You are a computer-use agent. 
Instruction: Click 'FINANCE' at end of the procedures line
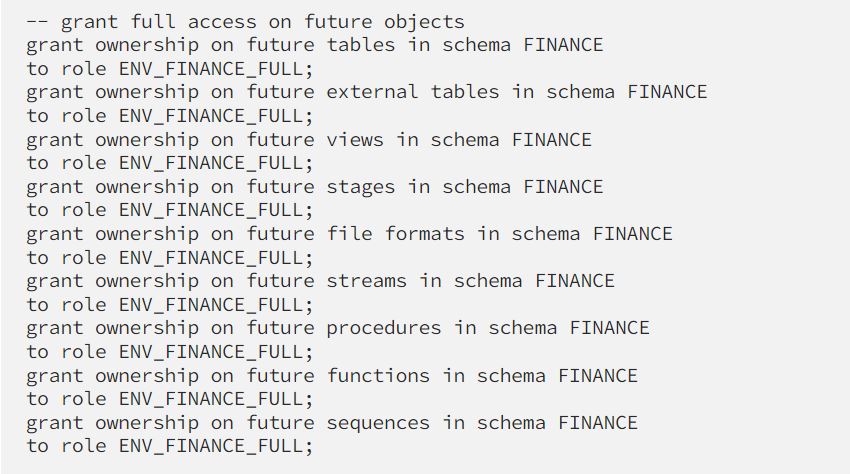(x=609, y=327)
